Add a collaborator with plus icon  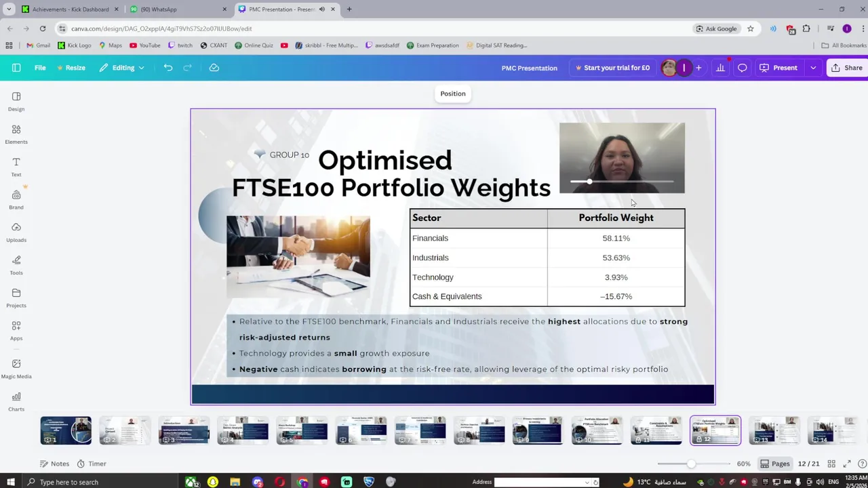pos(698,68)
